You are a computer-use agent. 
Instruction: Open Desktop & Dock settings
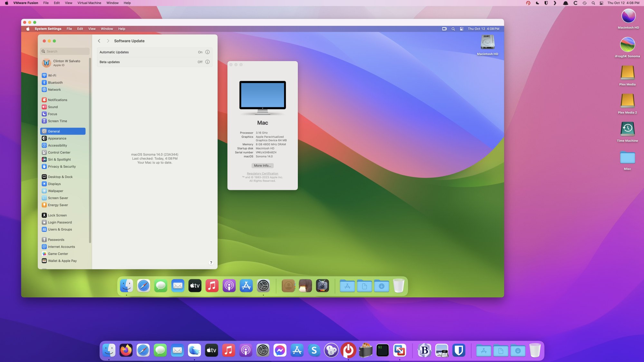point(63,177)
